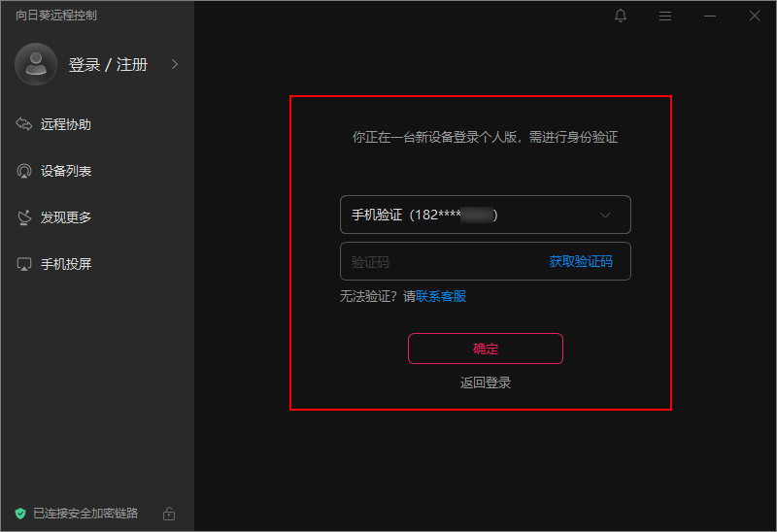Click the 远程协助 sidebar icon

[x=24, y=124]
